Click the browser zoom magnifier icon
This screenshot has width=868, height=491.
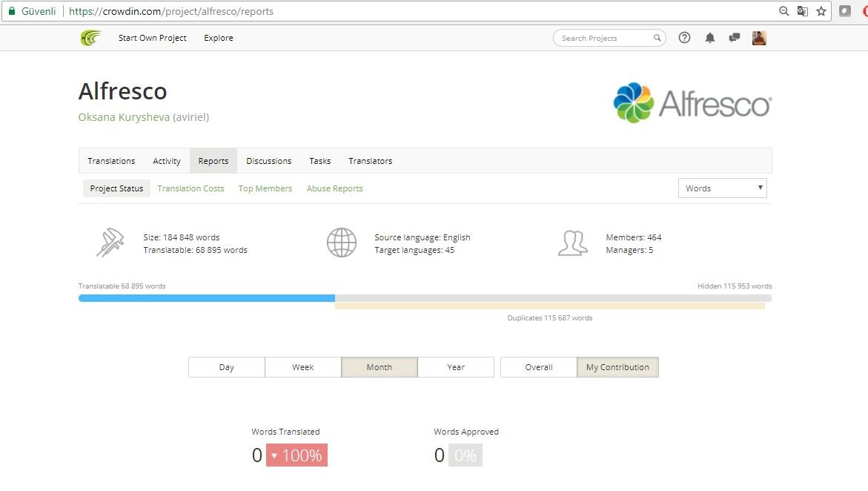[783, 11]
